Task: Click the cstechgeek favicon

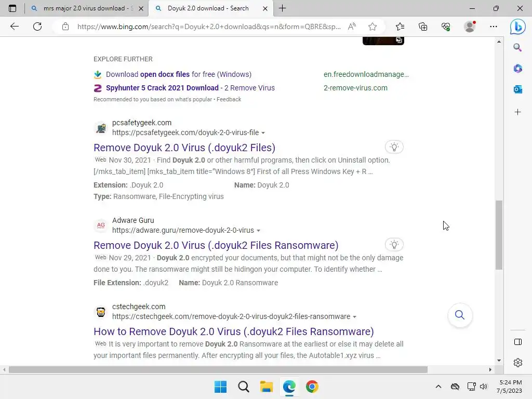Action: click(101, 312)
